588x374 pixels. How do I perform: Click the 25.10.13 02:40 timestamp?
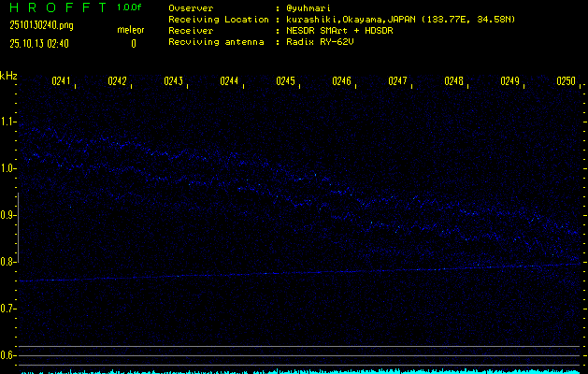pyautogui.click(x=37, y=43)
